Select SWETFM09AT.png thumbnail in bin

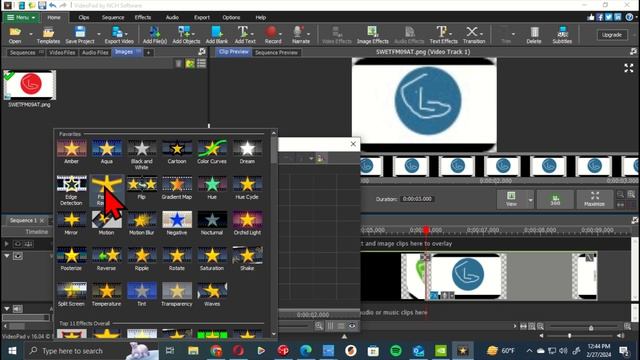coord(30,85)
